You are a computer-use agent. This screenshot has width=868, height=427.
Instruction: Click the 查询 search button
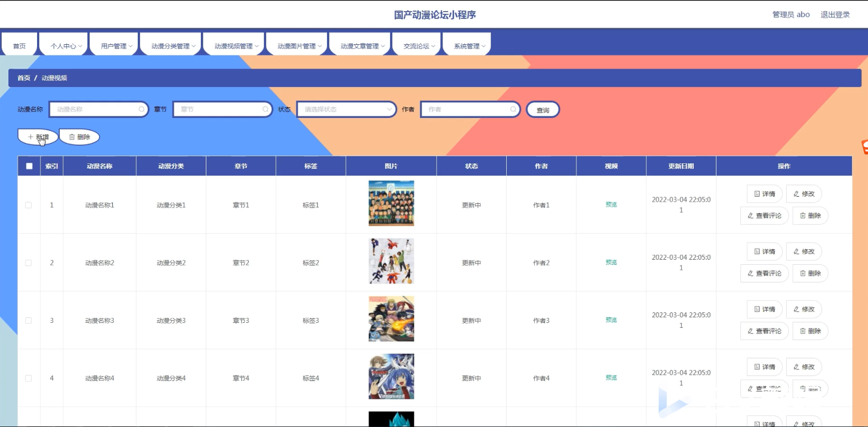click(x=543, y=110)
